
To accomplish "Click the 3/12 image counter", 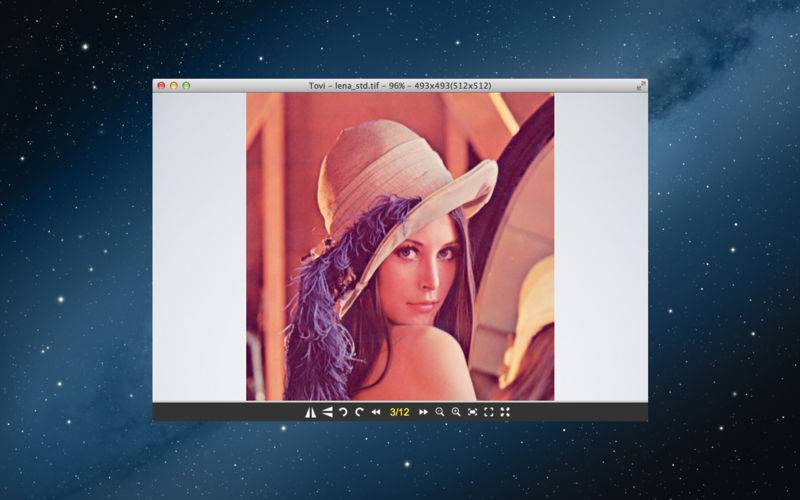I will (x=399, y=412).
